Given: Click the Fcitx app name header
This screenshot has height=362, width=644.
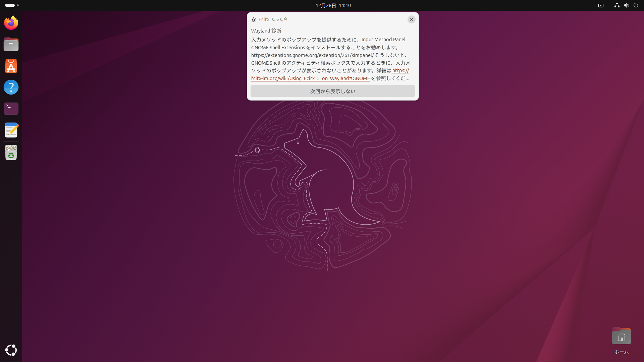Looking at the screenshot, I should coord(264,19).
